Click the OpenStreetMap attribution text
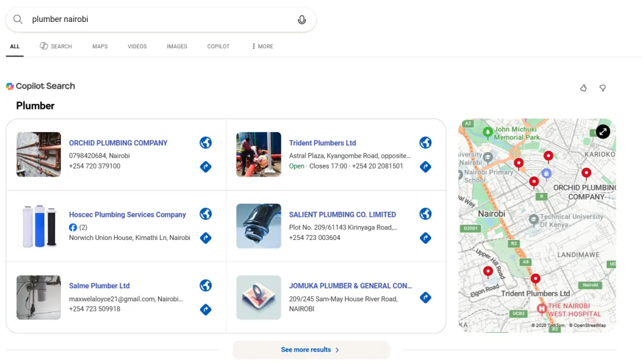642x364 pixels. (x=587, y=326)
